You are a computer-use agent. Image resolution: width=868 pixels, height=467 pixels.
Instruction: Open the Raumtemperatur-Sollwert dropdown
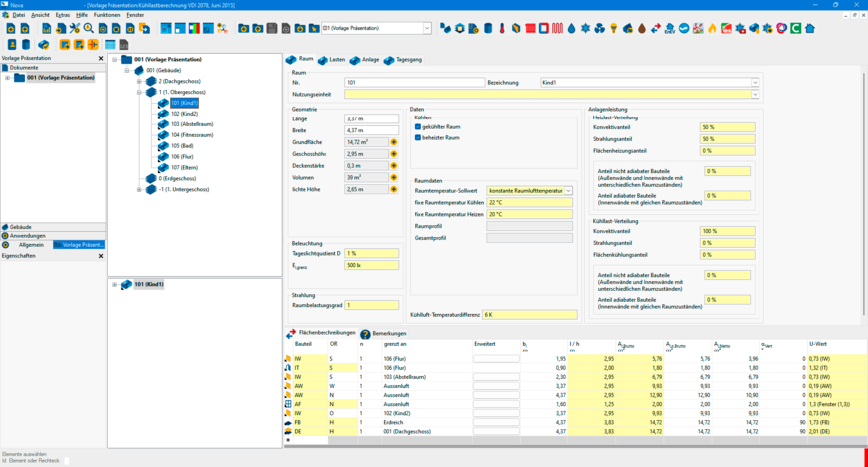(568, 190)
